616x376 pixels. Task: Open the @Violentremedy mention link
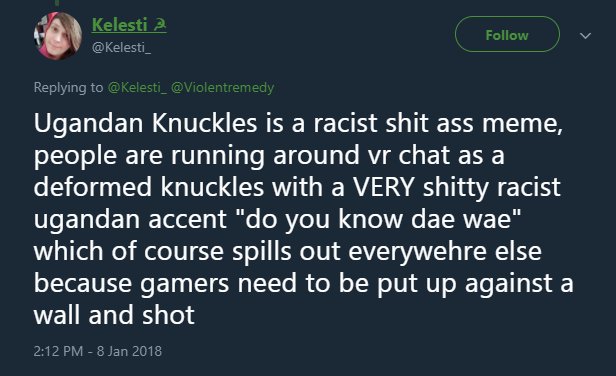(x=222, y=87)
